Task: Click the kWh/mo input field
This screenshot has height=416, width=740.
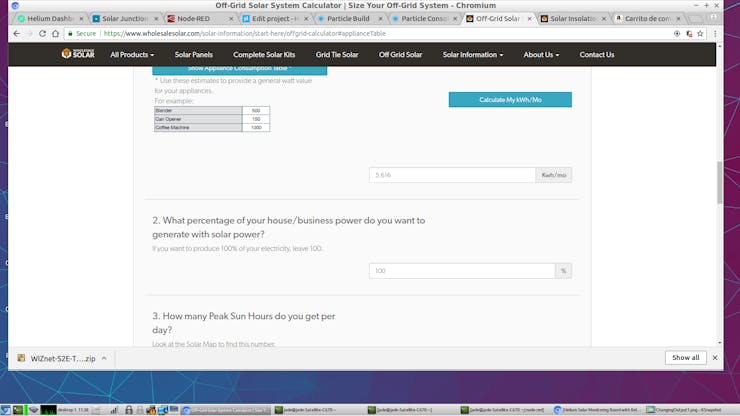Action: coord(452,175)
